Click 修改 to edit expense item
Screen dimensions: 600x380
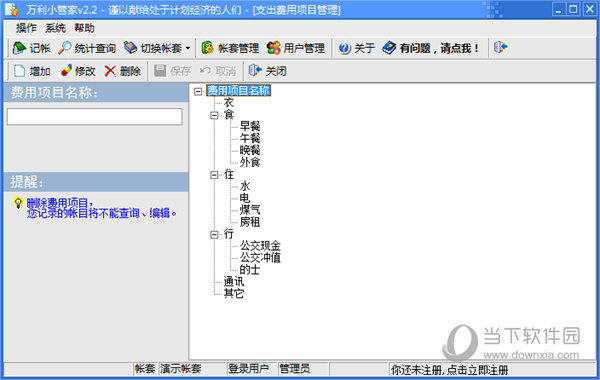[x=78, y=71]
